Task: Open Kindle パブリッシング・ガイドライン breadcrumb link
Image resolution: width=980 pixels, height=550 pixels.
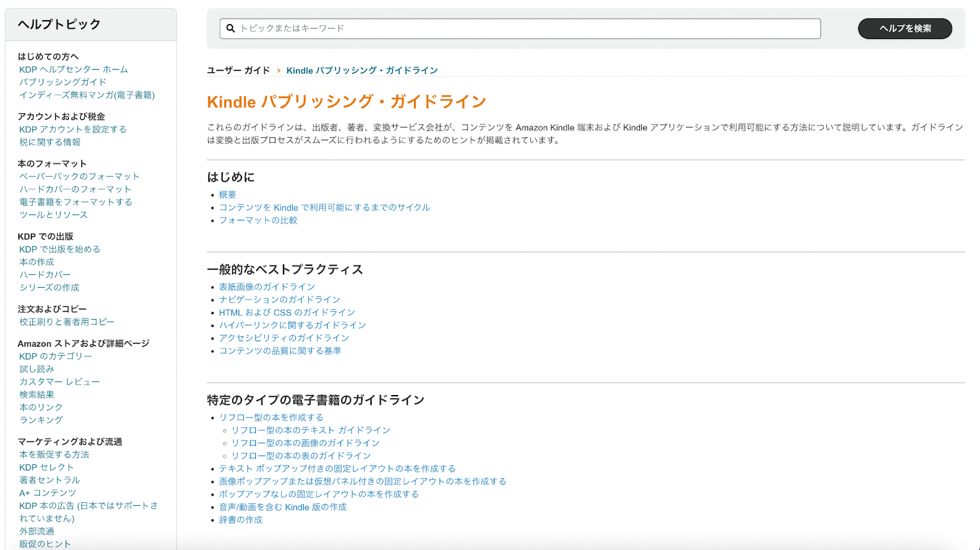Action: click(x=362, y=70)
